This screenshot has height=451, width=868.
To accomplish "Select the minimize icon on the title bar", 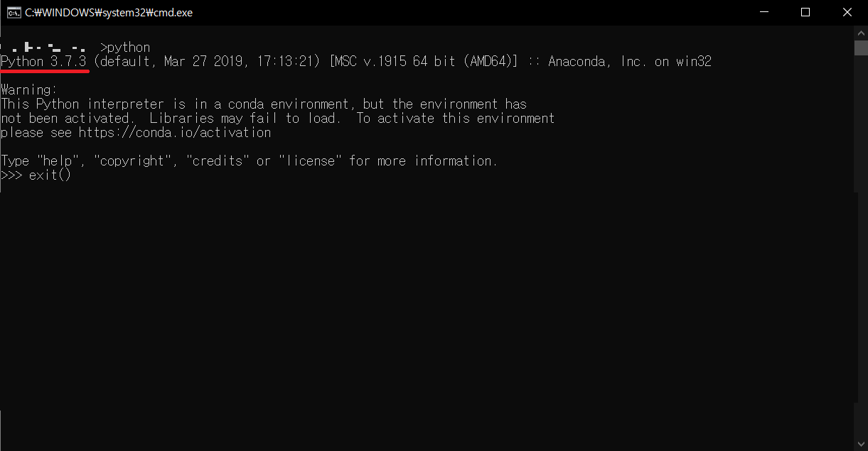I will (x=764, y=12).
